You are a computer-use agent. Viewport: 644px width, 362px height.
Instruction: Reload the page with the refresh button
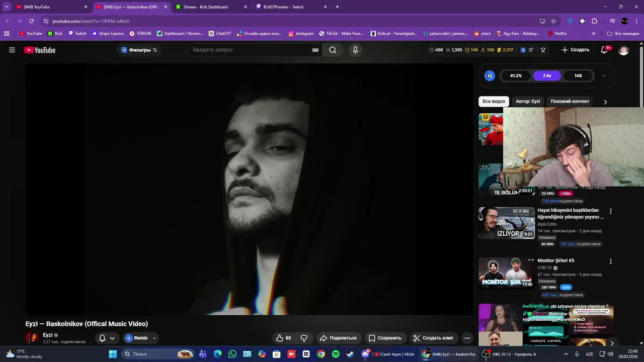pos(31,21)
